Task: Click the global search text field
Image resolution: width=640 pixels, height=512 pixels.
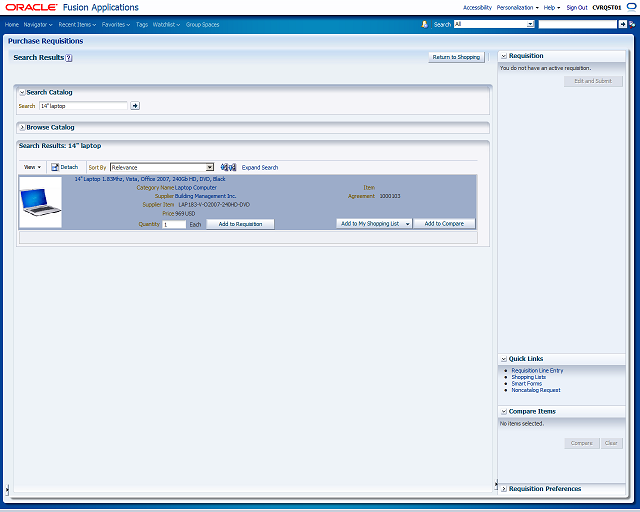Action: (x=578, y=24)
